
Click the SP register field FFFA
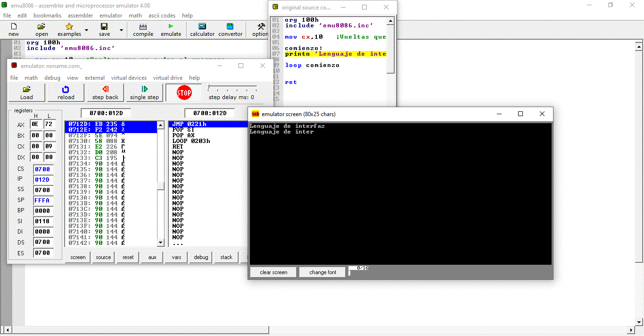pyautogui.click(x=43, y=200)
